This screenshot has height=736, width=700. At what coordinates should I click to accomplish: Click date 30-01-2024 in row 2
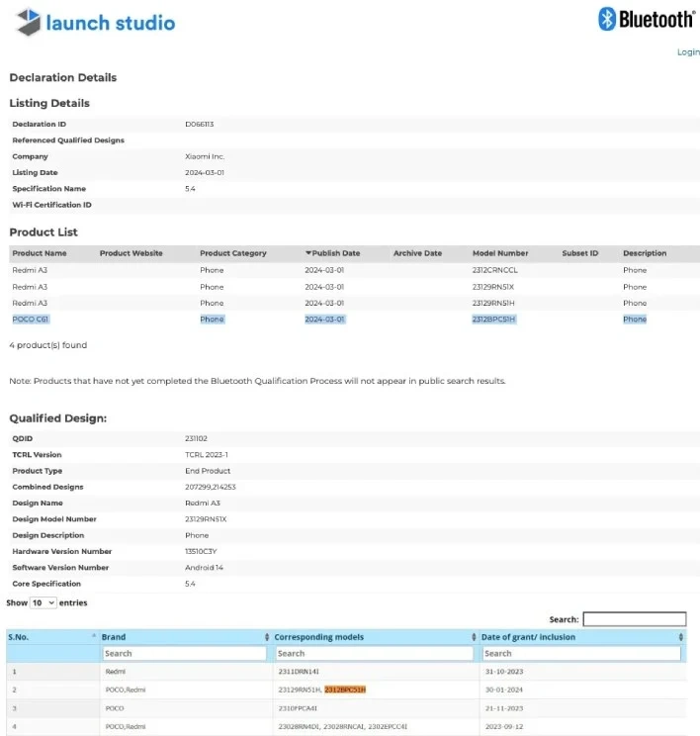[x=504, y=690]
